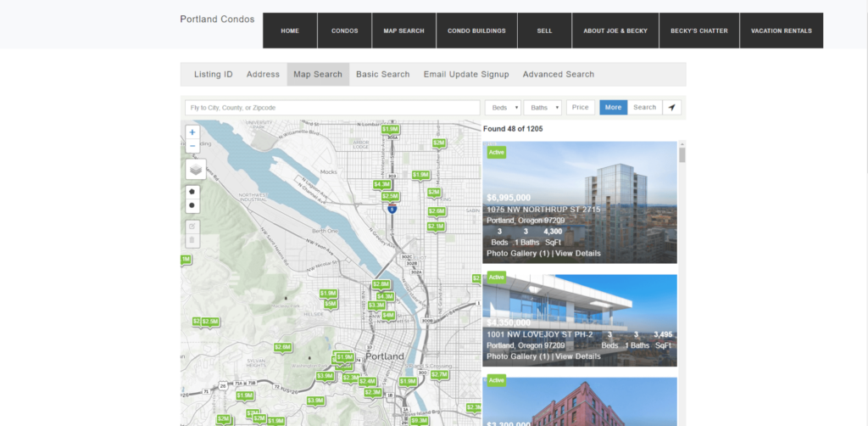
Task: Click the $2.6M marker near Sylvan Heights
Action: [283, 347]
